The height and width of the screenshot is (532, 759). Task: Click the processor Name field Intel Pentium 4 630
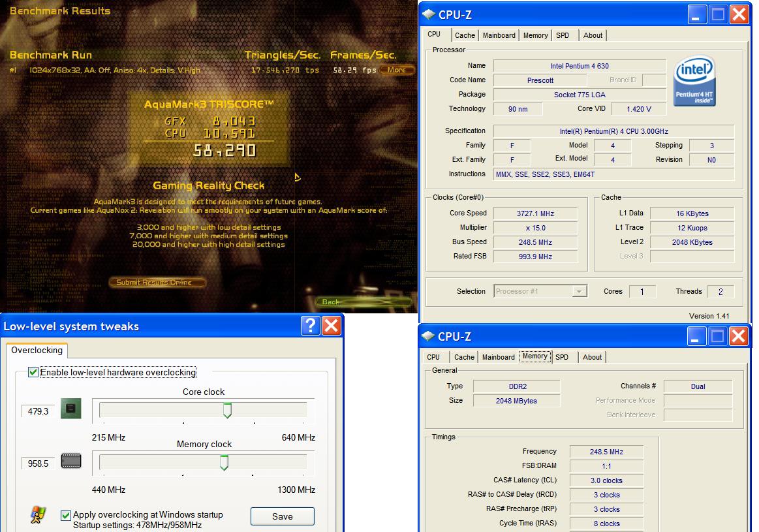pyautogui.click(x=580, y=66)
